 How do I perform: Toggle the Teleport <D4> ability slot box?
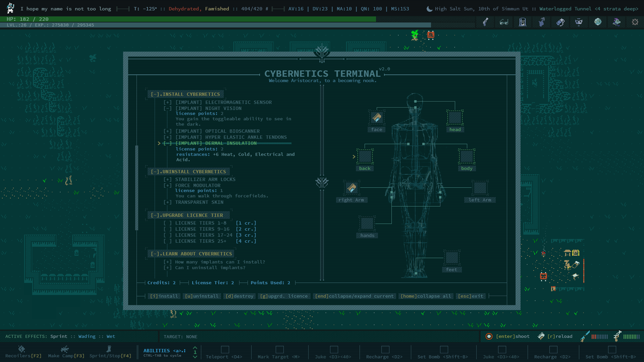(x=224, y=350)
